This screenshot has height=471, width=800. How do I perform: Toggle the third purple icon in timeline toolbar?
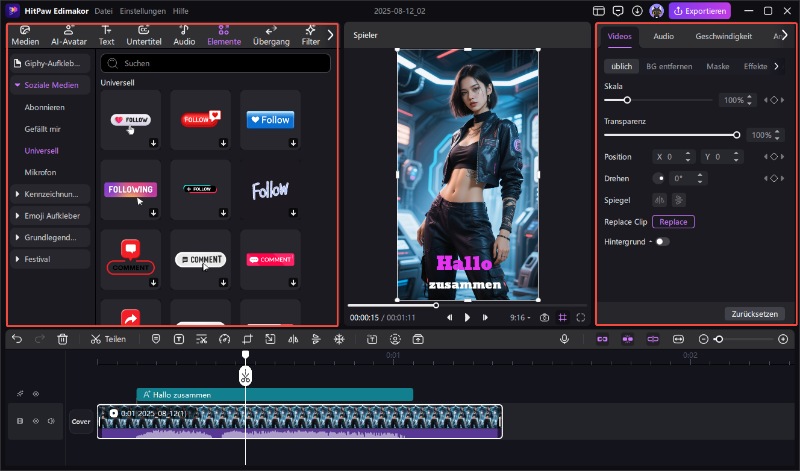click(653, 339)
